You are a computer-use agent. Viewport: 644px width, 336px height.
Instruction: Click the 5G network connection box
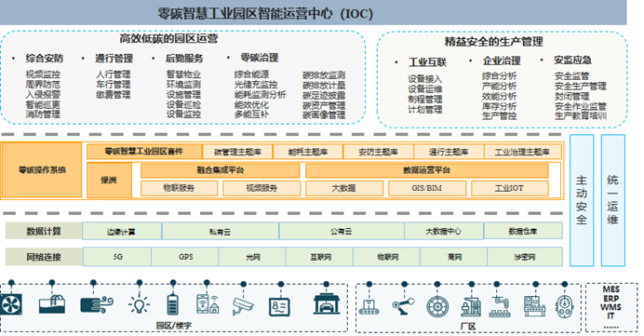click(x=117, y=257)
